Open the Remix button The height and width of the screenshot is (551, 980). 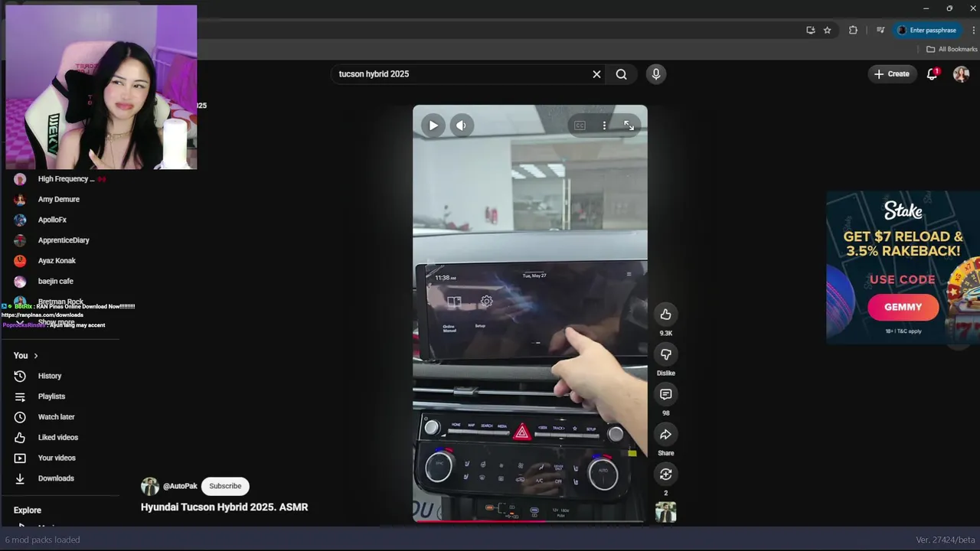coord(666,474)
